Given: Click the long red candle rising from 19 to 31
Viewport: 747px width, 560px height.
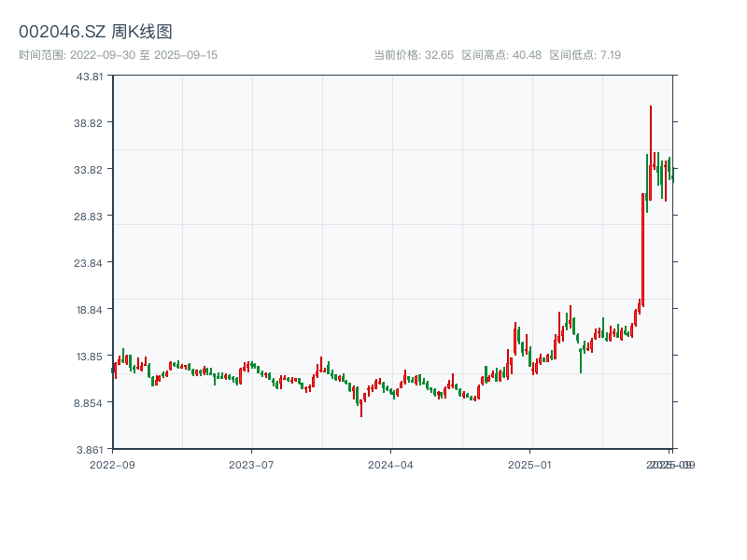Looking at the screenshot, I should pyautogui.click(x=642, y=250).
